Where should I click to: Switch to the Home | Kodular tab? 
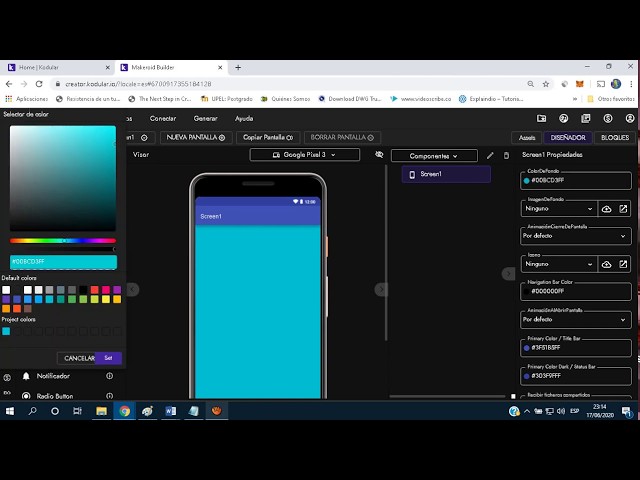[57, 67]
